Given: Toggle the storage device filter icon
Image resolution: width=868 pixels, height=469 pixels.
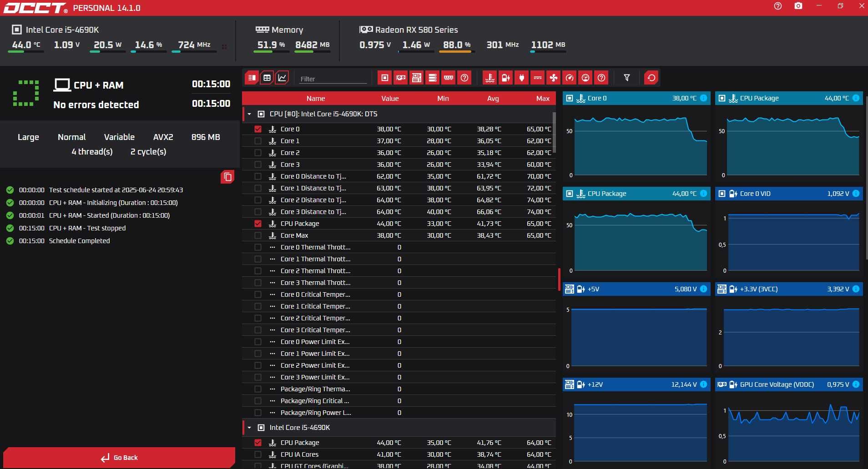Looking at the screenshot, I should pos(433,78).
